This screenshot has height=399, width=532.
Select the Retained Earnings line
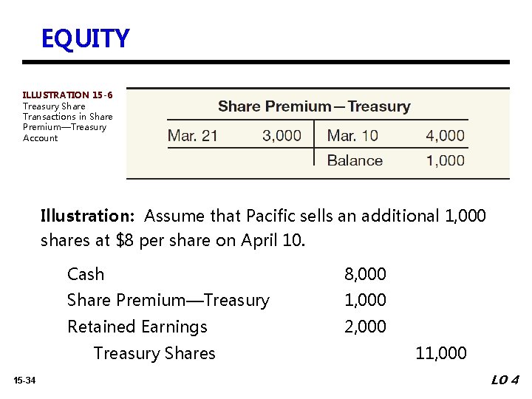[x=137, y=327]
